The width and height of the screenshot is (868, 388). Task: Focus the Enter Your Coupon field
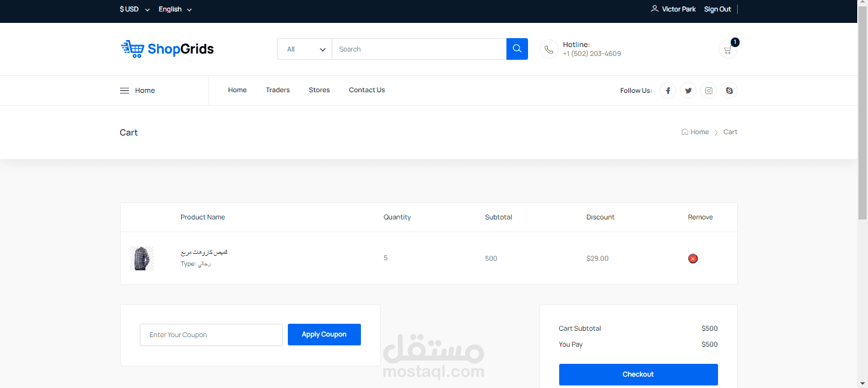pos(211,335)
